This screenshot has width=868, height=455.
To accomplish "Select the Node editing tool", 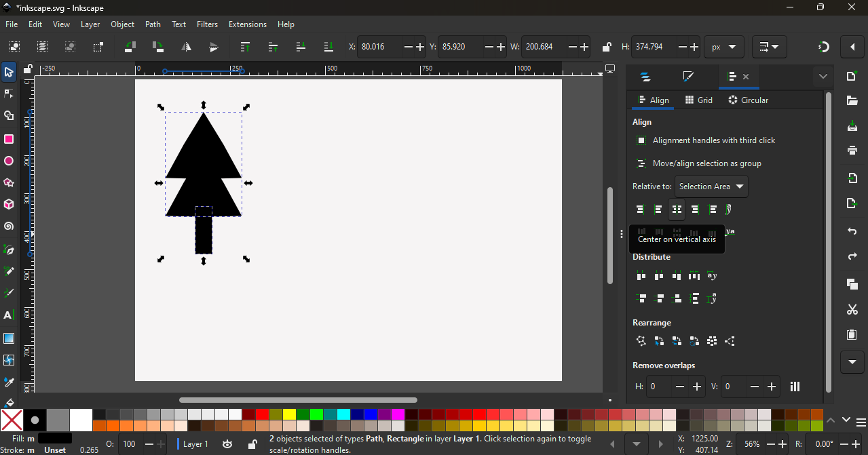I will pos(9,94).
